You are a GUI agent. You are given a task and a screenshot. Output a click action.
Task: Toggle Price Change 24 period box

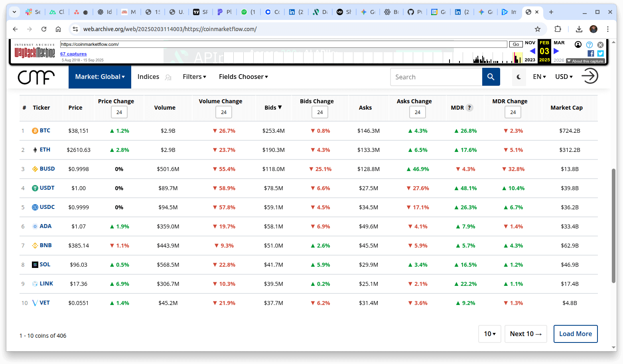(x=119, y=112)
